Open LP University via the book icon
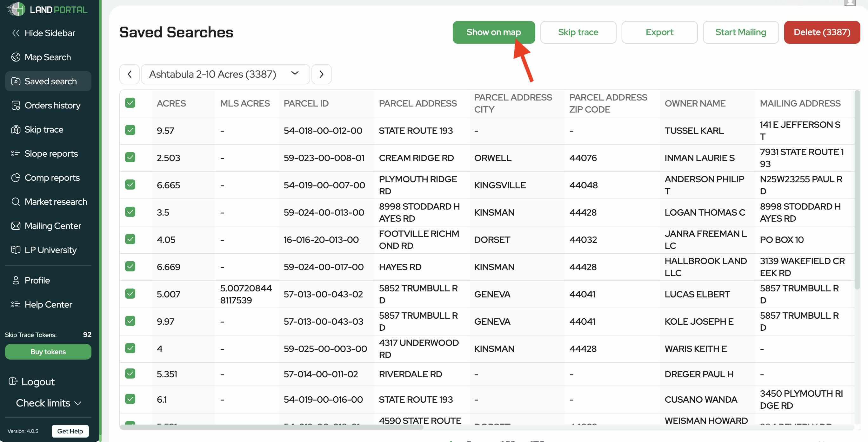The width and height of the screenshot is (868, 442). point(16,250)
